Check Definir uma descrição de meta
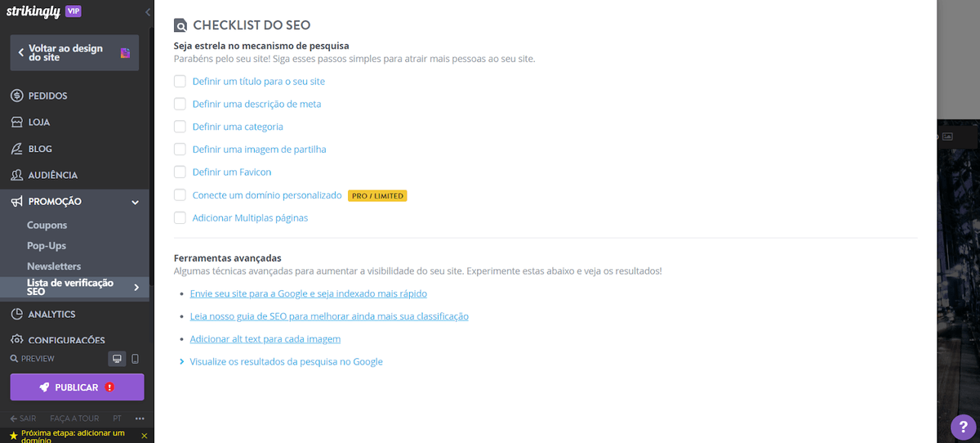The height and width of the screenshot is (443, 980). [x=180, y=104]
